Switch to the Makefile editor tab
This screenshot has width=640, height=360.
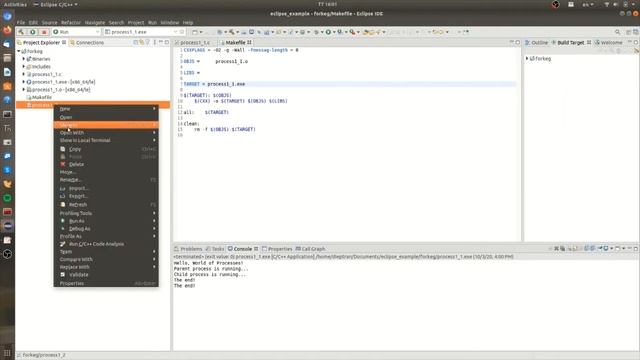[236, 42]
